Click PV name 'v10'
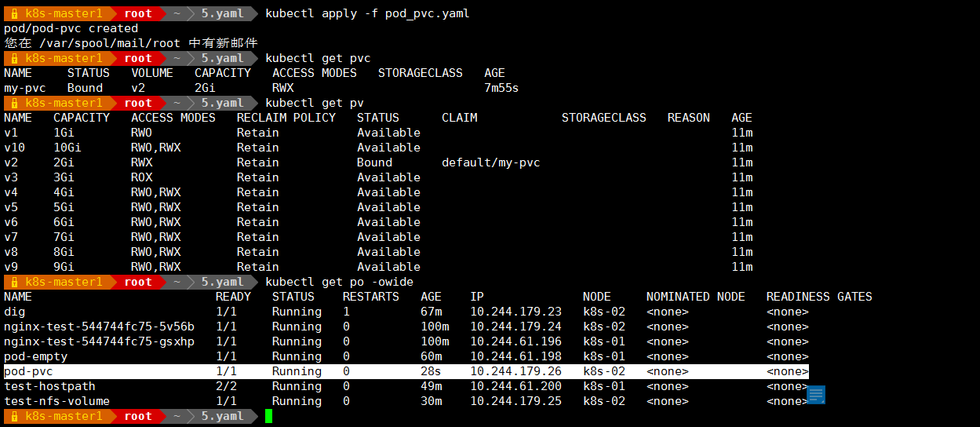This screenshot has height=427, width=980. [x=14, y=148]
